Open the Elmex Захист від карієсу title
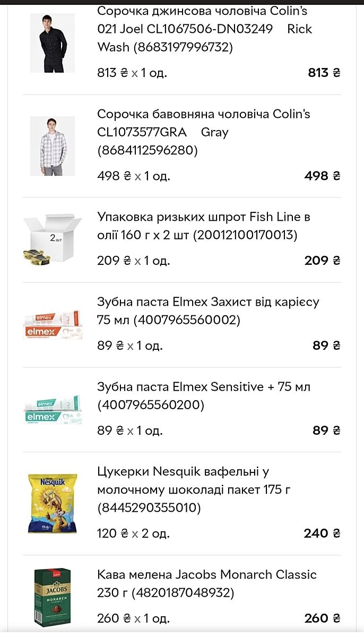This screenshot has width=364, height=637. pyautogui.click(x=208, y=311)
